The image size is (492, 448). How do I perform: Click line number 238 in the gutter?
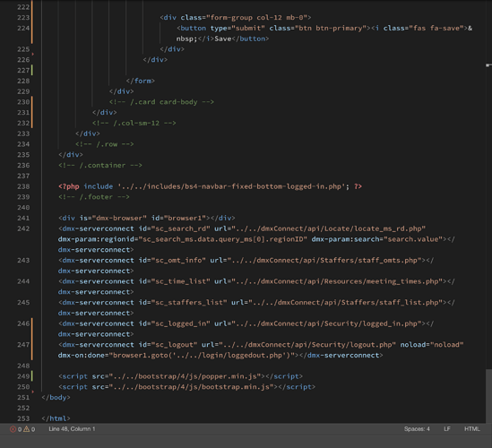(x=23, y=186)
